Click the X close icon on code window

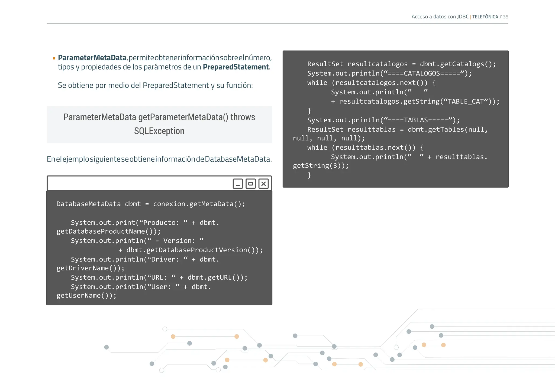[263, 184]
